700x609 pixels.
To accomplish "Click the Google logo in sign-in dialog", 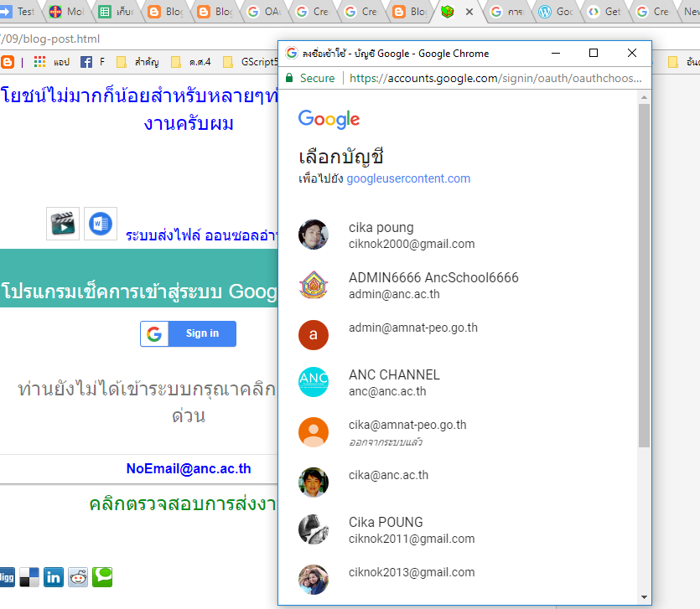I will pyautogui.click(x=329, y=120).
